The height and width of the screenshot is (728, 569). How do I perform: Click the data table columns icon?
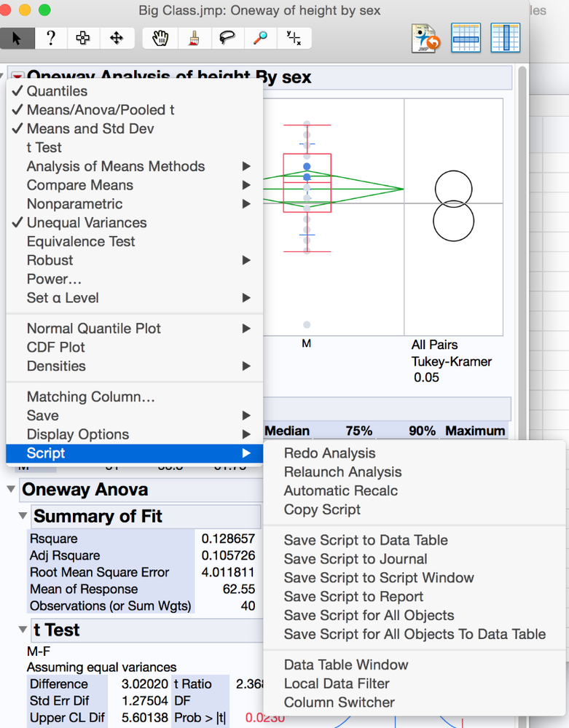506,38
